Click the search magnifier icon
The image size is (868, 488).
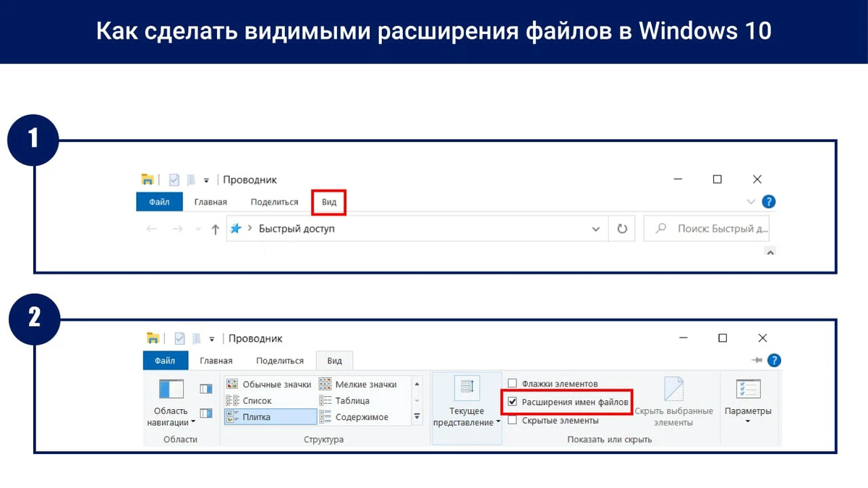point(660,229)
